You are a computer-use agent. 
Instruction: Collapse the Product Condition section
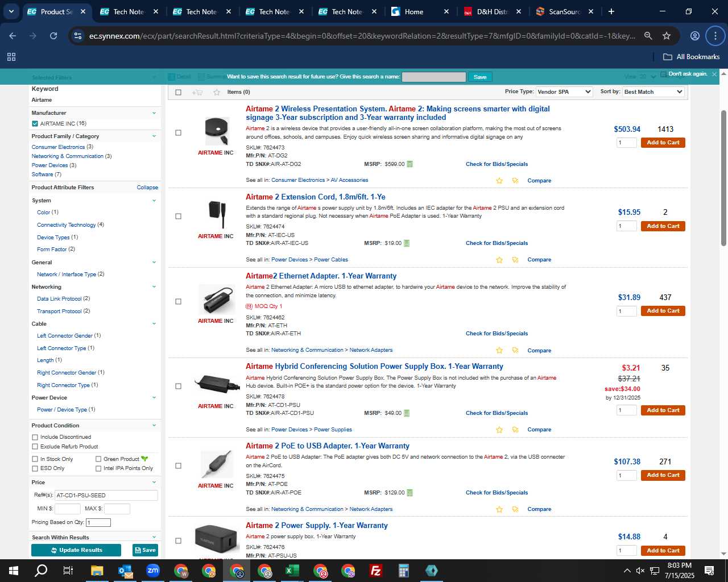point(154,426)
